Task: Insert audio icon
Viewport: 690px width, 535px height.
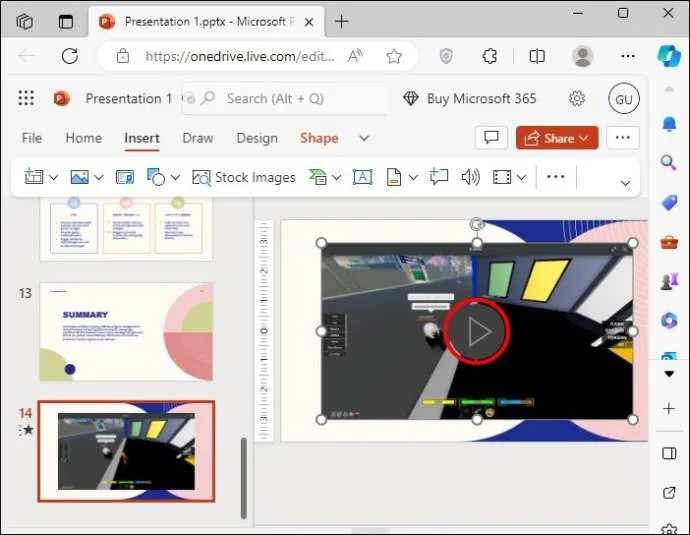Action: coord(470,177)
